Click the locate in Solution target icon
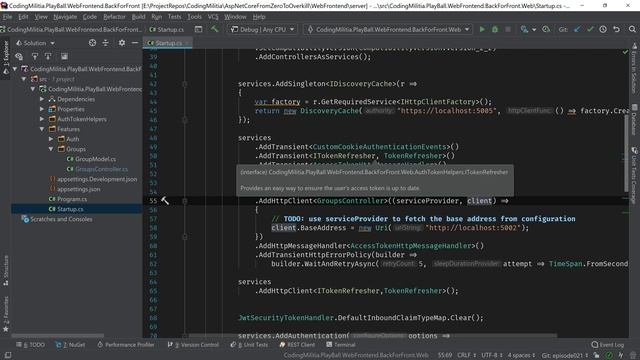Viewport: 640px width, 360px height. (92, 43)
